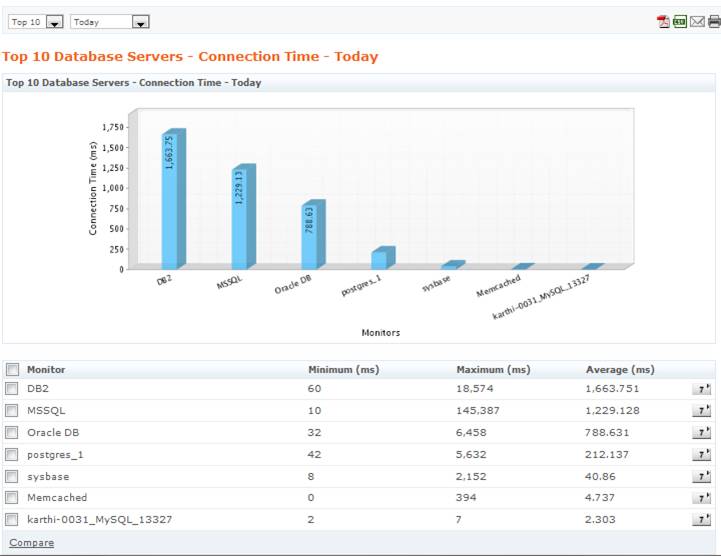Image resolution: width=721 pixels, height=556 pixels.
Task: Export report to CSV icon
Action: tap(680, 21)
